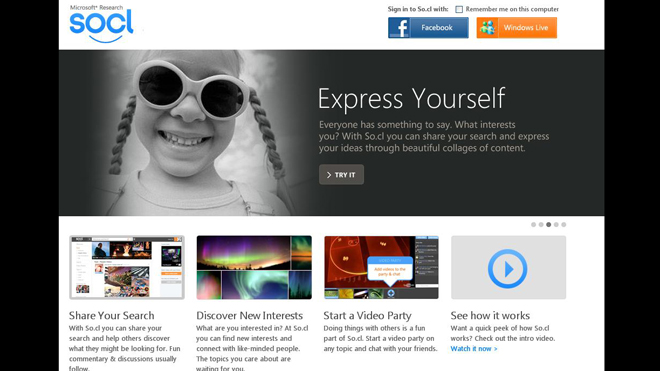Sign in with the Facebook button

(x=428, y=28)
